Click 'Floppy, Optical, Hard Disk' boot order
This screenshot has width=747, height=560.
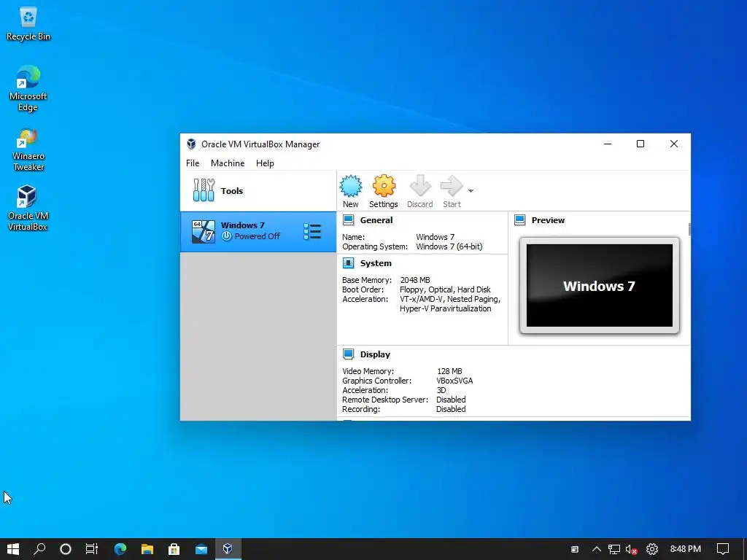pyautogui.click(x=445, y=289)
